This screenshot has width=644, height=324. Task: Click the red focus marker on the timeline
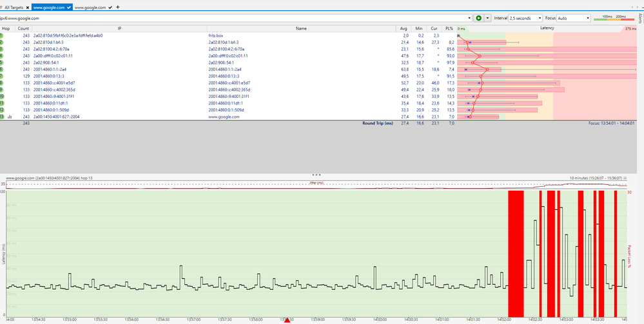pyautogui.click(x=287, y=320)
